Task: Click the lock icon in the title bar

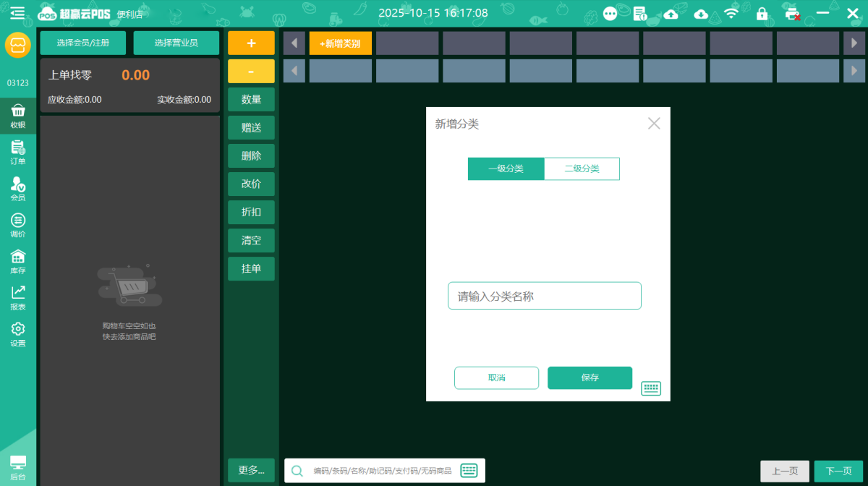Action: (761, 13)
